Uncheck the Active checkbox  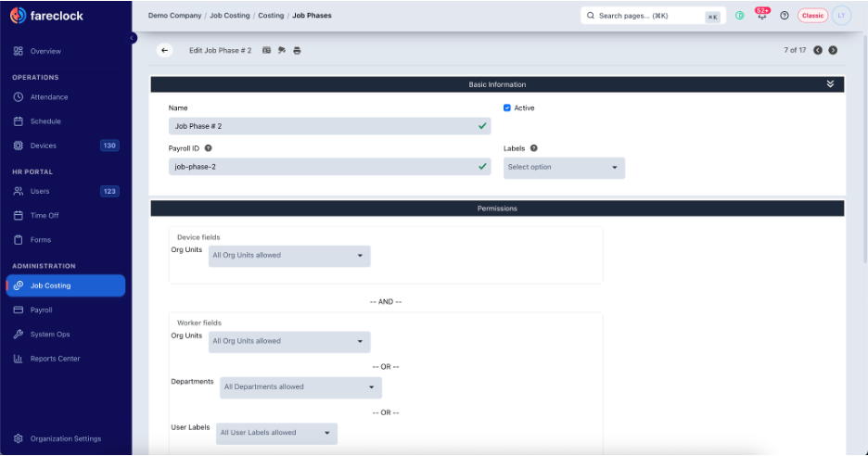[x=507, y=108]
